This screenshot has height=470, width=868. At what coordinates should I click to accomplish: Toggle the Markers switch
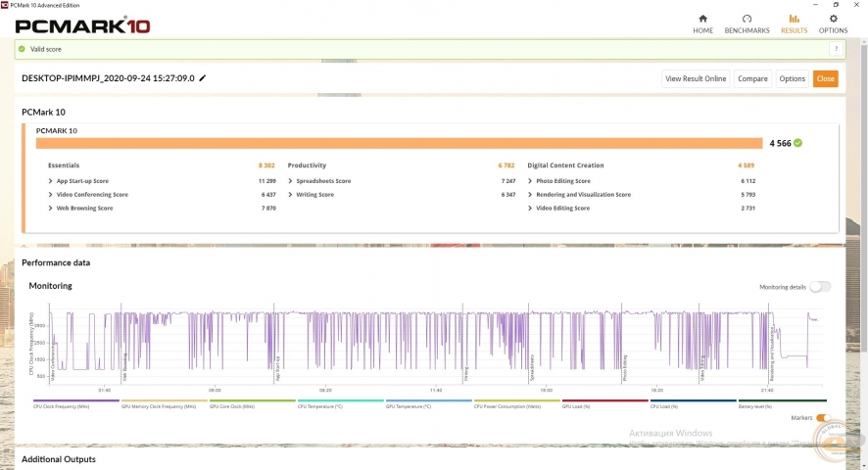pyautogui.click(x=823, y=418)
